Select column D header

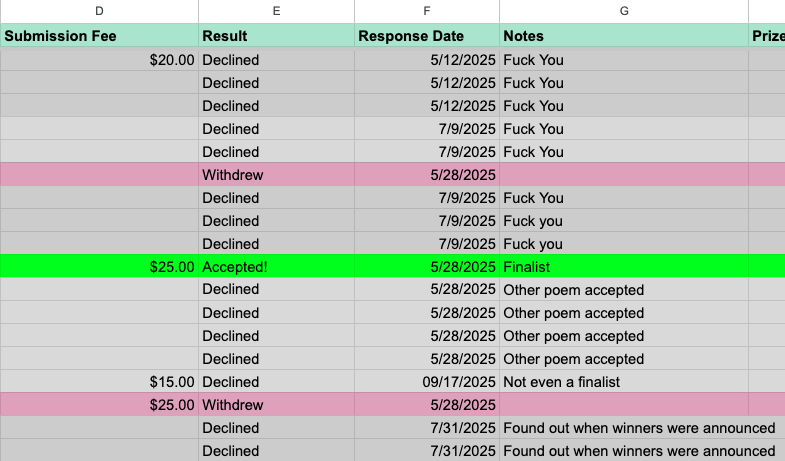pos(99,11)
